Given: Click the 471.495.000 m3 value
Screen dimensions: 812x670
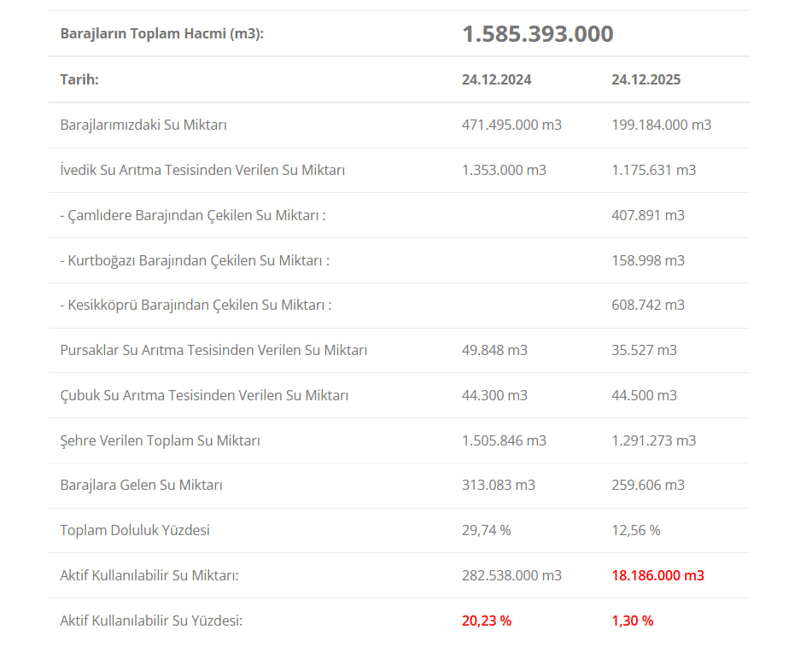Looking at the screenshot, I should pyautogui.click(x=511, y=125).
